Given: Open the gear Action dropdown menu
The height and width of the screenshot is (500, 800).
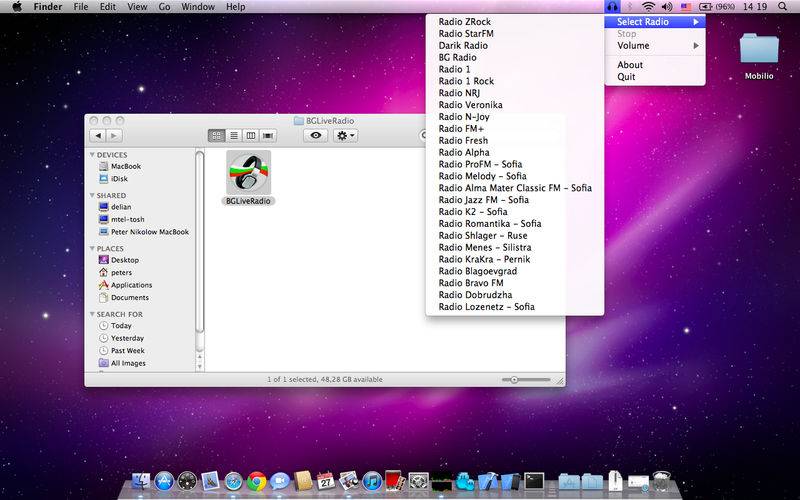Looking at the screenshot, I should pyautogui.click(x=345, y=135).
